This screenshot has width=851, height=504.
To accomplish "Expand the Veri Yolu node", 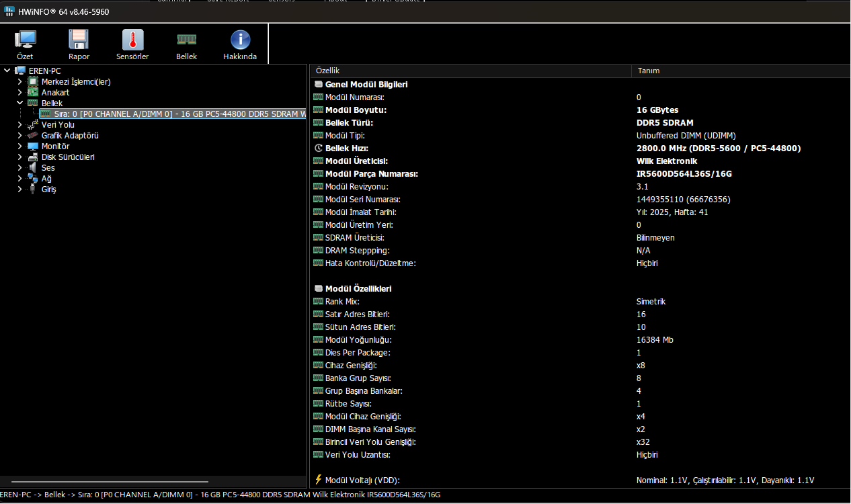I will 19,124.
